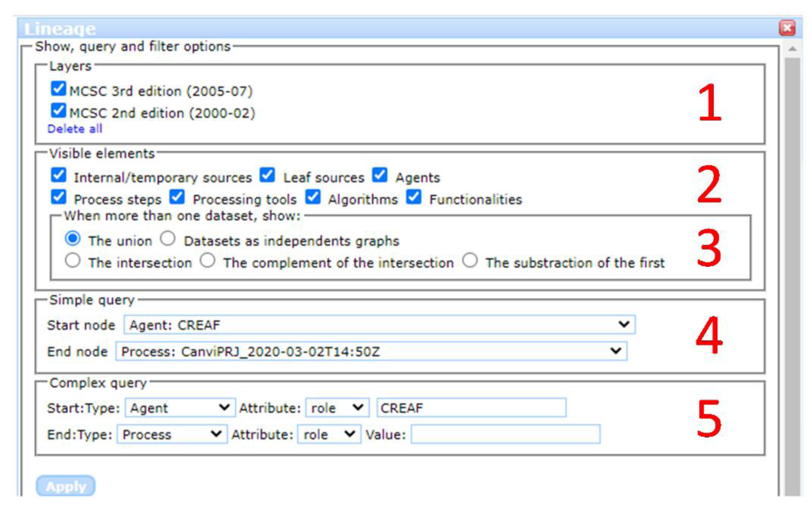Disable the Agents checkbox
This screenshot has height=510, width=812.
click(x=380, y=175)
